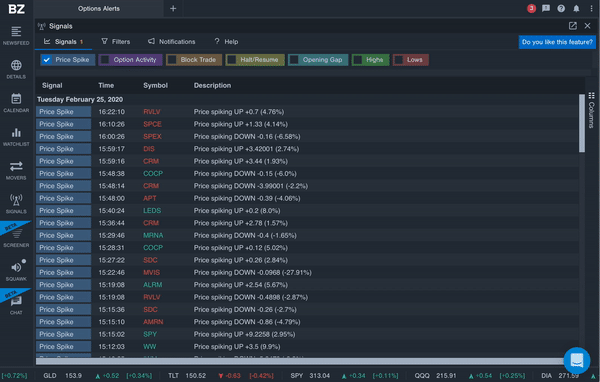Open the help question mark icon in top bar

(x=561, y=8)
